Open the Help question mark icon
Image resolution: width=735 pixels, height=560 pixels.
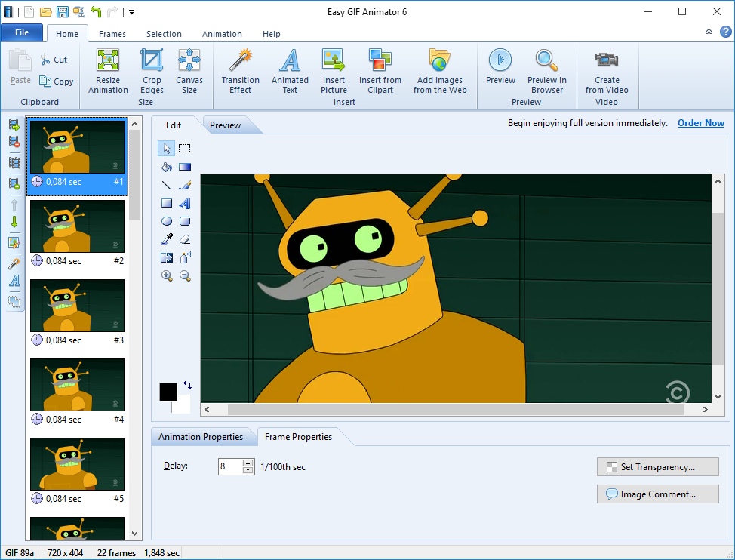726,32
